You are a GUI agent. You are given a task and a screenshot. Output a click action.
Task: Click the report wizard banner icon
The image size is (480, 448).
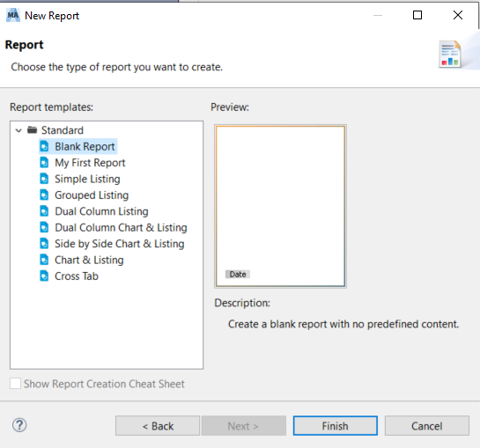[x=450, y=55]
